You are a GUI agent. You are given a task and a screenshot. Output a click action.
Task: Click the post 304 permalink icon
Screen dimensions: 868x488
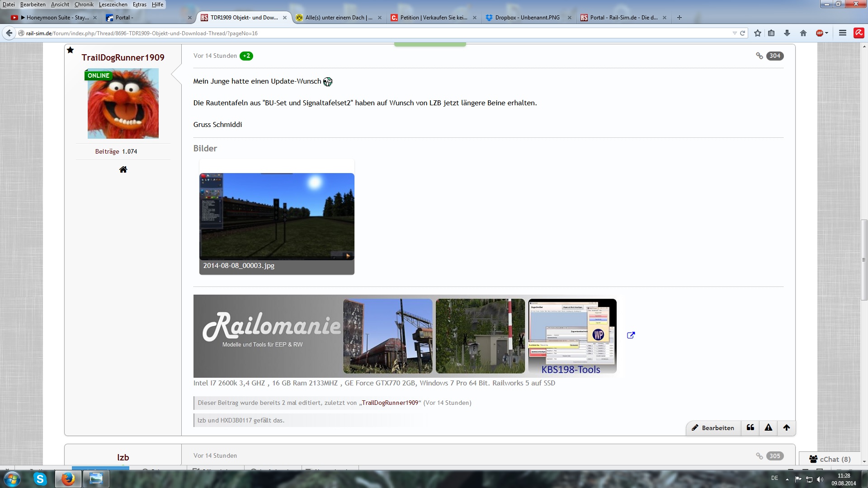tap(759, 56)
